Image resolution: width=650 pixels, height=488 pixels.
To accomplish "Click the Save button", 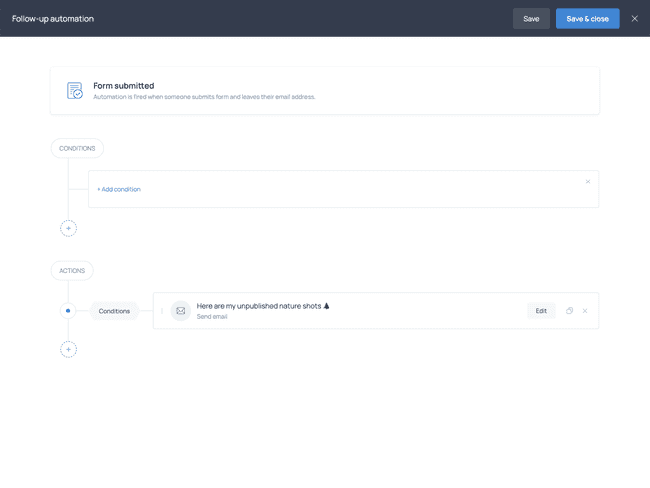I will (531, 19).
